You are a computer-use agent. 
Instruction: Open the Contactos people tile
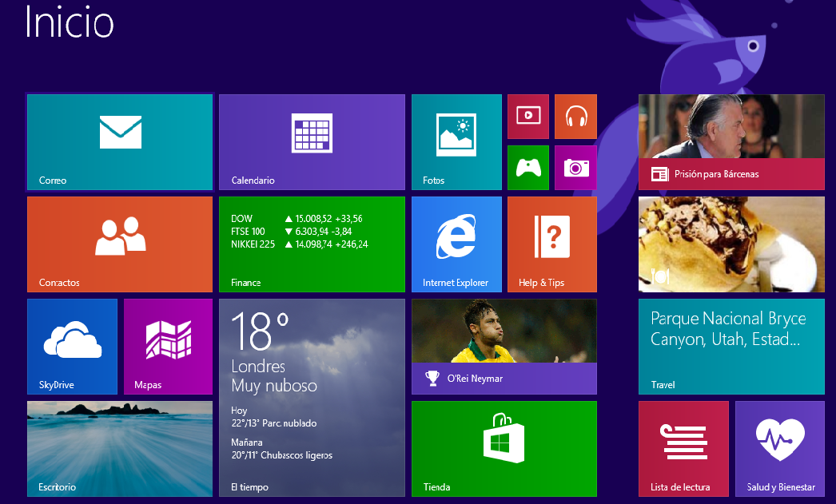[x=120, y=244]
